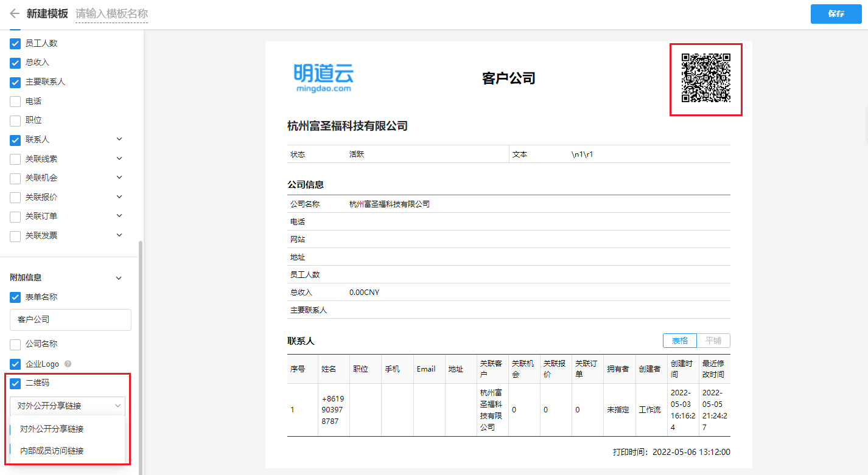The width and height of the screenshot is (868, 475).
Task: Toggle the 二维码 checkbox off
Action: pos(16,383)
